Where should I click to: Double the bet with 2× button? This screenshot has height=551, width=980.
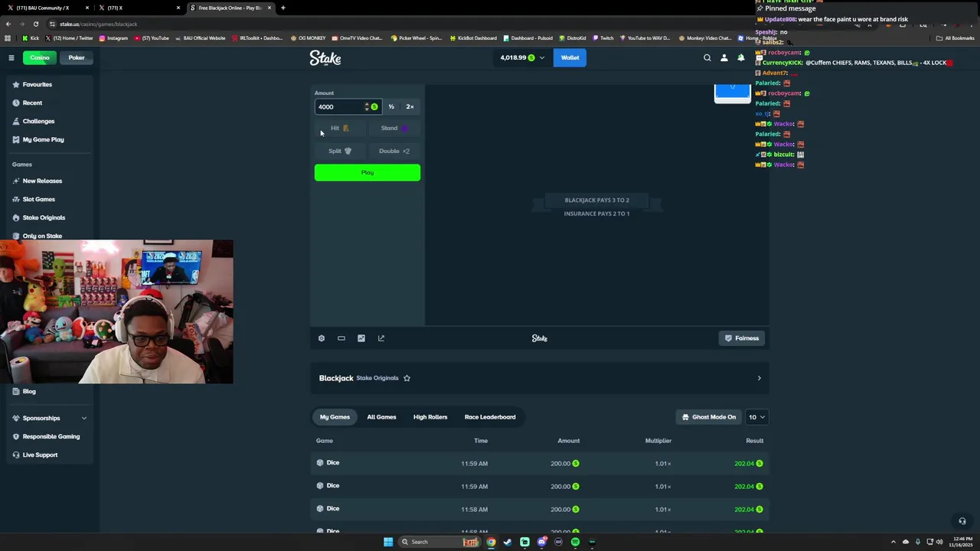coord(410,106)
